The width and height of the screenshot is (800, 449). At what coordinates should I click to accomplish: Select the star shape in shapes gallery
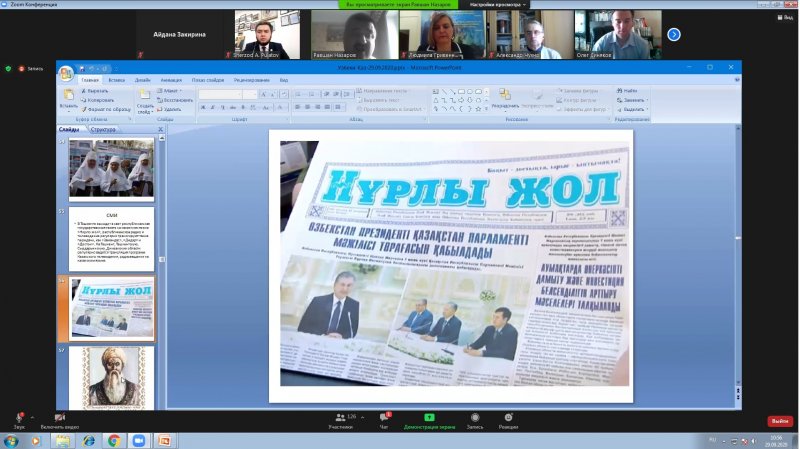pyautogui.click(x=478, y=109)
